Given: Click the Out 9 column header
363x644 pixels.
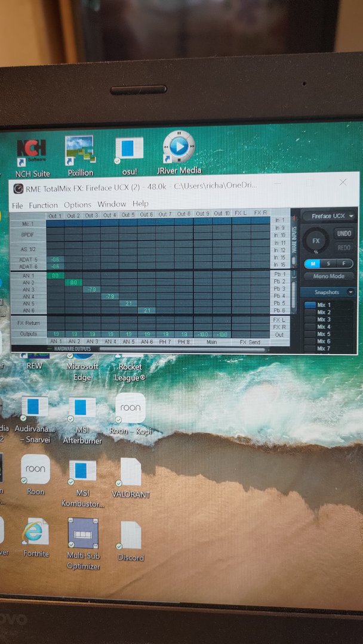Looking at the screenshot, I should (202, 214).
